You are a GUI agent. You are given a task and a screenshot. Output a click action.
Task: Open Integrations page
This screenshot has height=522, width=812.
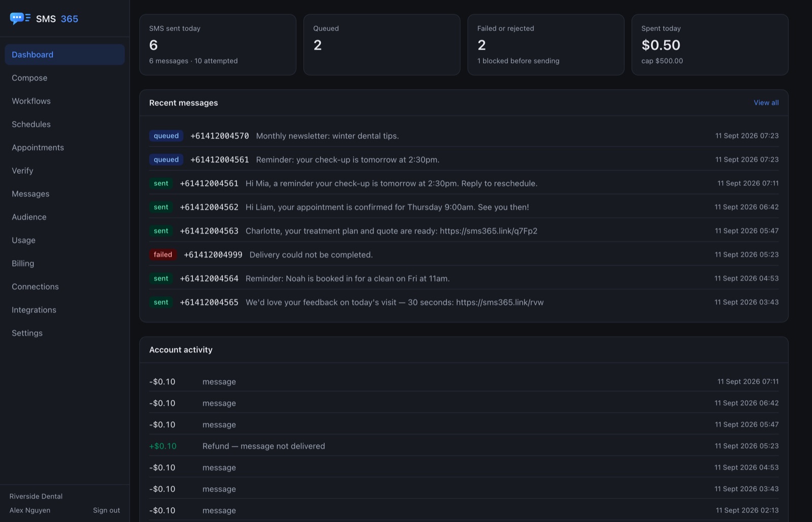64,310
